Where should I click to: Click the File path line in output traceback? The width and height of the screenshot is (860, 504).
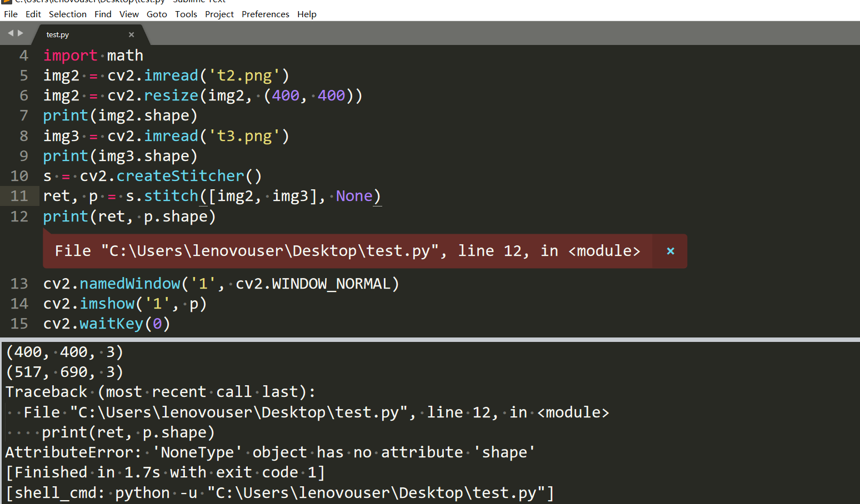click(316, 412)
